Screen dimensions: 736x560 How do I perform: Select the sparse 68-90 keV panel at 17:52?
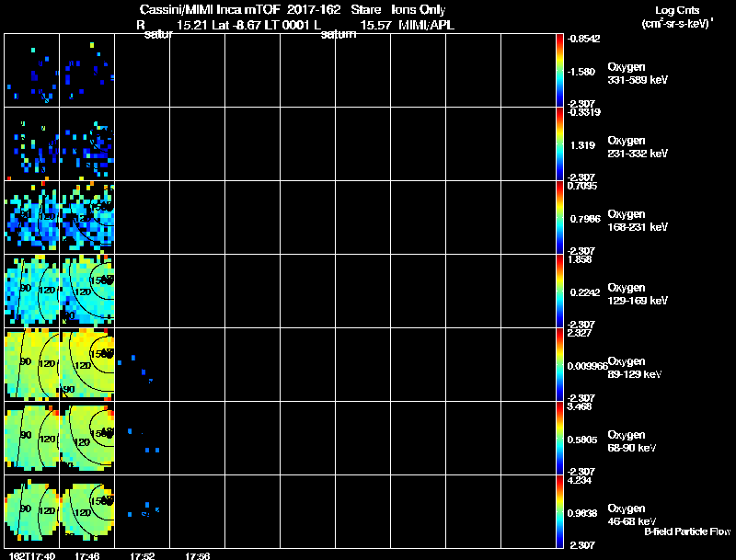point(143,438)
